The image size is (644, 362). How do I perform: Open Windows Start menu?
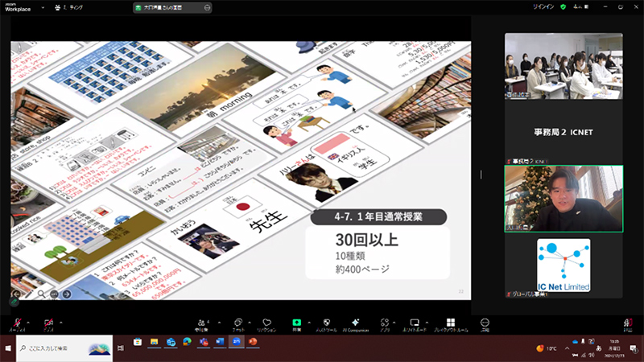pos(8,348)
